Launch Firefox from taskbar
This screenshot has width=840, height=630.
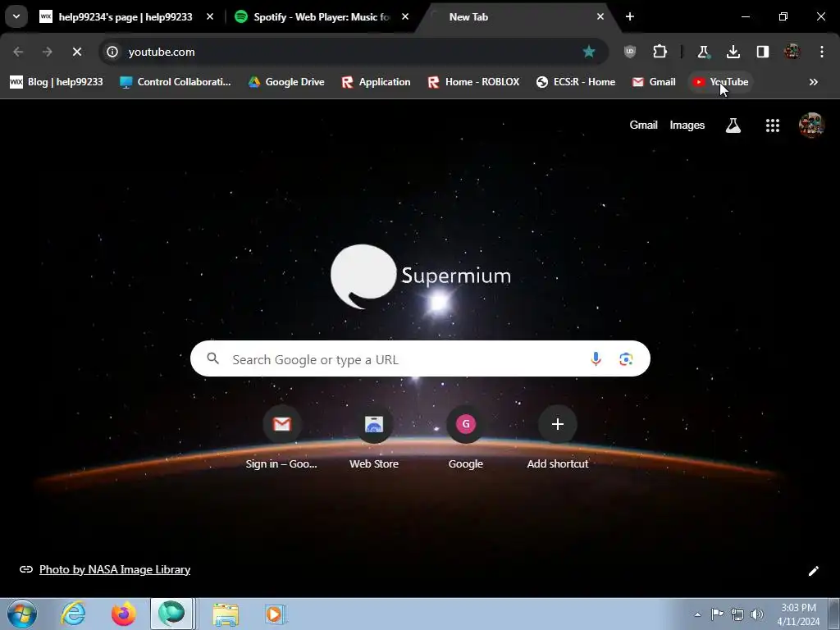tap(124, 614)
